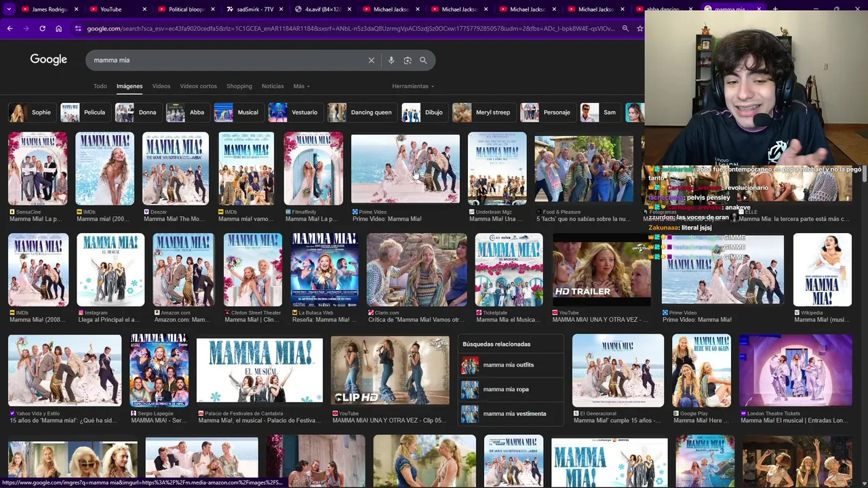Focus the address bar URL
The width and height of the screenshot is (868, 488).
coord(351,28)
